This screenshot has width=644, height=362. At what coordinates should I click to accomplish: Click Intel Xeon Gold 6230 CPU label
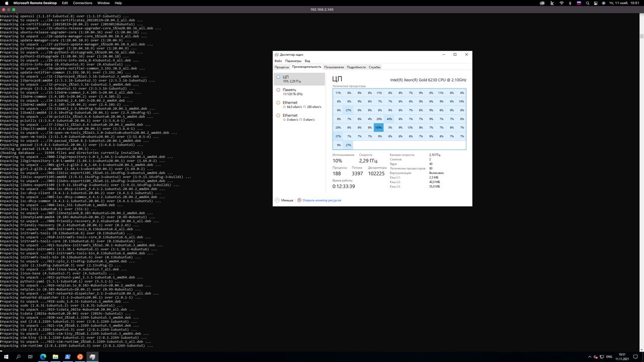428,80
